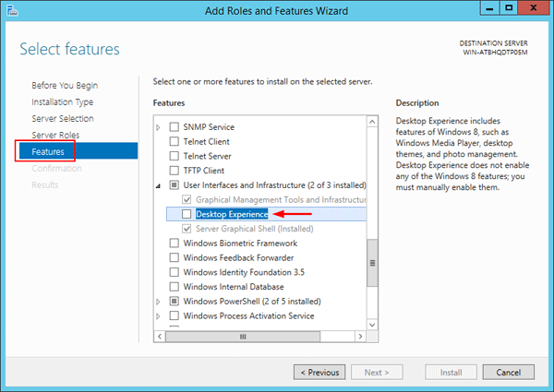This screenshot has height=392, width=554.
Task: Expand the Windows PowerShell node
Action: (159, 302)
